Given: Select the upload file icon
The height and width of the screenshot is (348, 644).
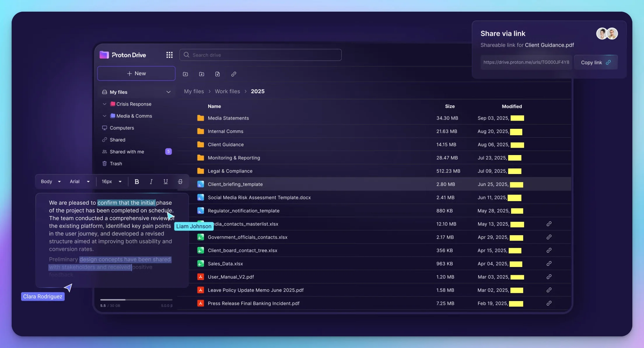Looking at the screenshot, I should (218, 74).
